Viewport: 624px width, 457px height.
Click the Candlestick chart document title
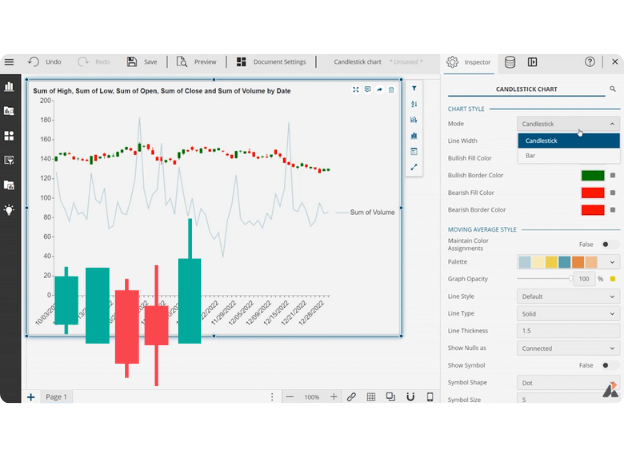click(x=357, y=62)
